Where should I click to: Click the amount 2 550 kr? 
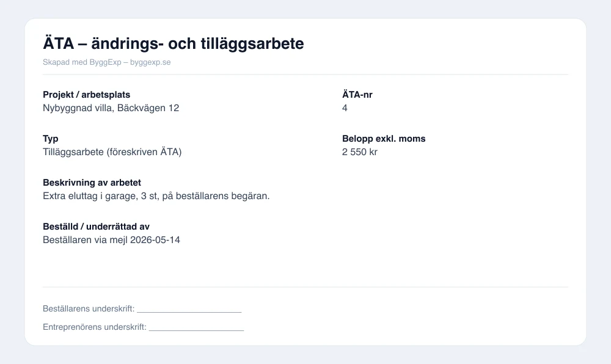coord(360,152)
